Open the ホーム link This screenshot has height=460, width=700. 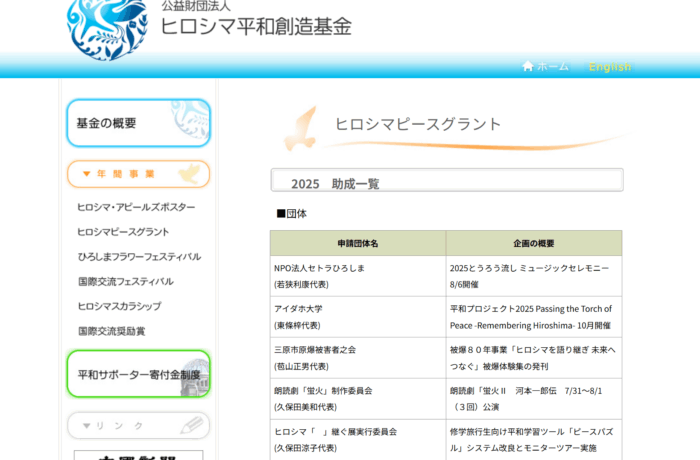553,66
